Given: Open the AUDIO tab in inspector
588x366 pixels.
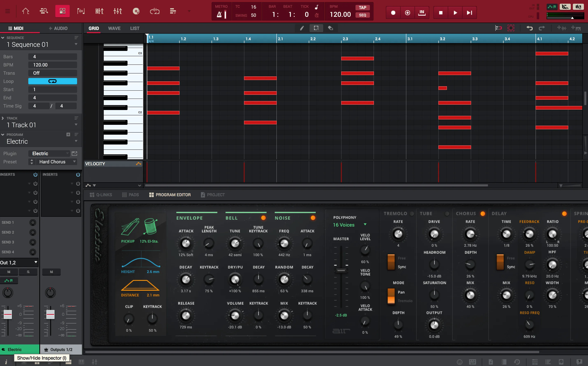Looking at the screenshot, I should click(58, 28).
